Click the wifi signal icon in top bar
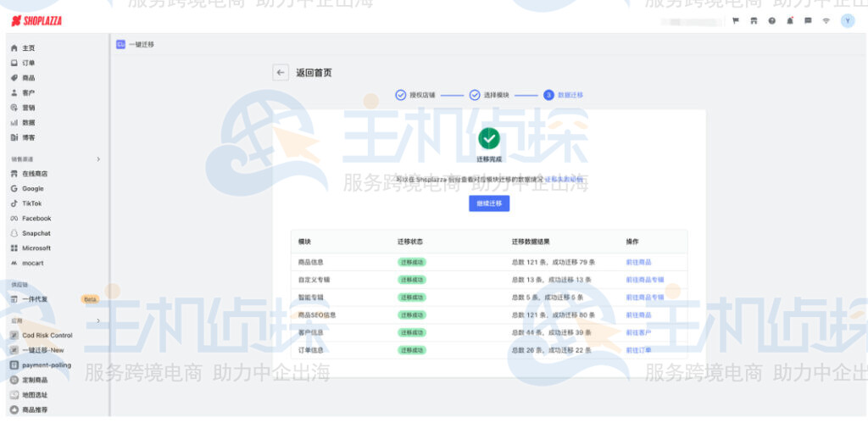The image size is (868, 423). (x=826, y=21)
